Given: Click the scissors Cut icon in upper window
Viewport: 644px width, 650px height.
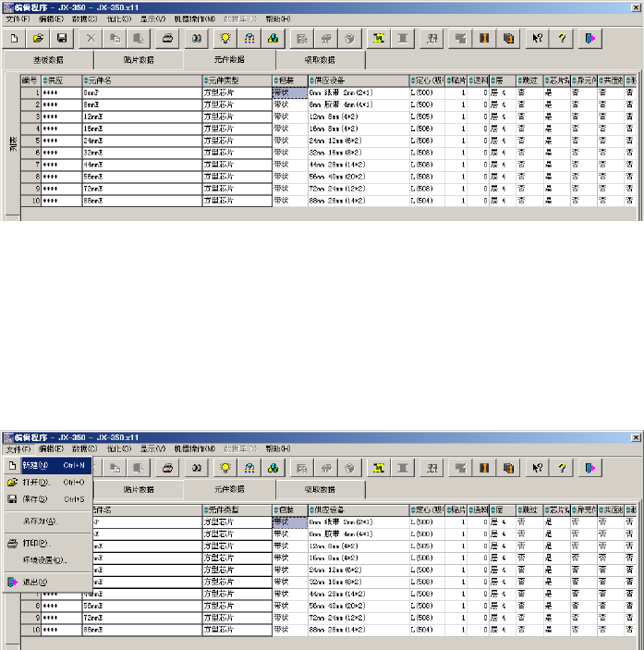Looking at the screenshot, I should click(x=91, y=39).
